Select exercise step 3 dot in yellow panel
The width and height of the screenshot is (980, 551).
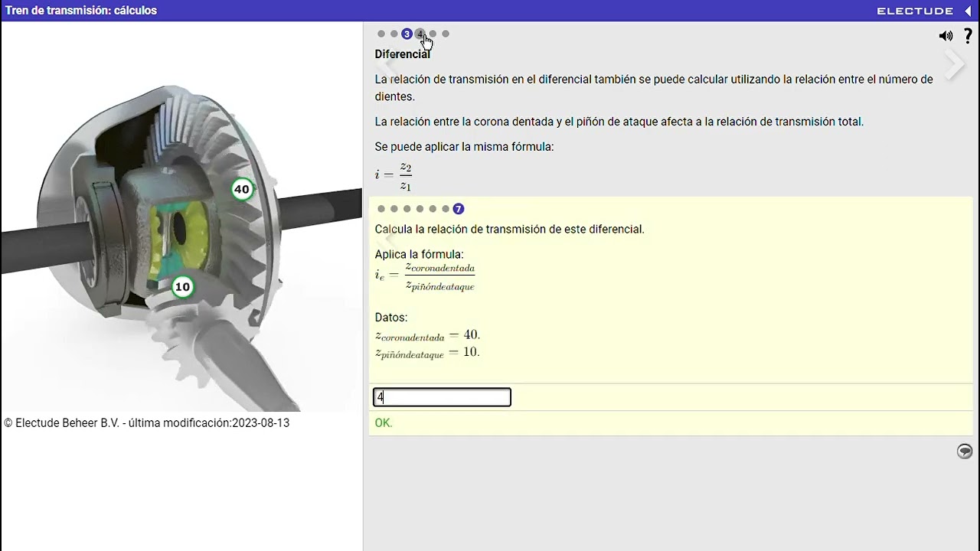click(x=407, y=209)
